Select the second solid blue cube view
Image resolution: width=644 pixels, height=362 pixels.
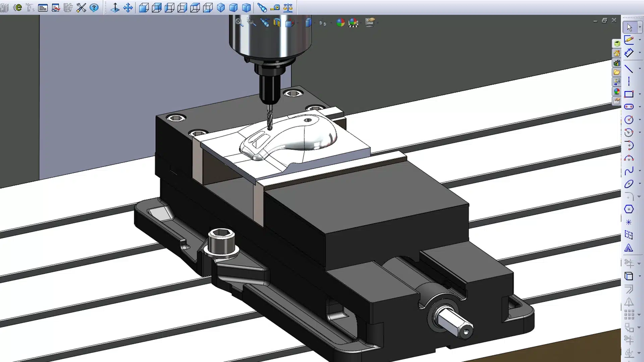(233, 7)
